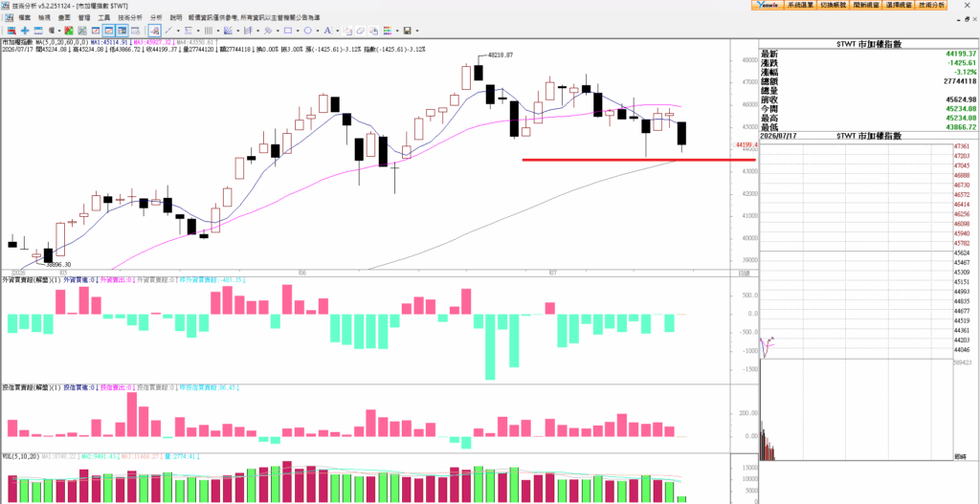The height and width of the screenshot is (504, 980).
Task: Click the 投信買賣超(解盤)(1) indicator title
Action: (32, 388)
